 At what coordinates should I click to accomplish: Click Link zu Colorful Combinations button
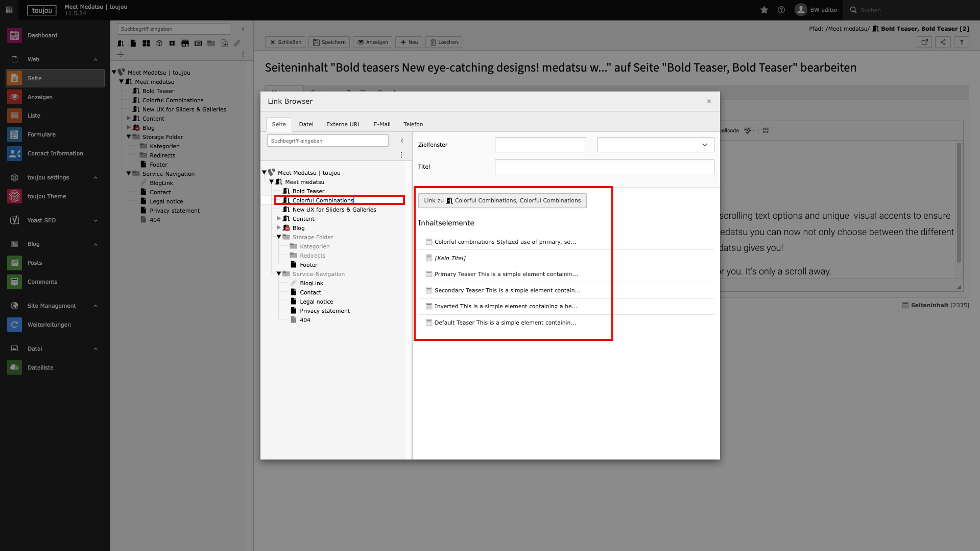[502, 200]
